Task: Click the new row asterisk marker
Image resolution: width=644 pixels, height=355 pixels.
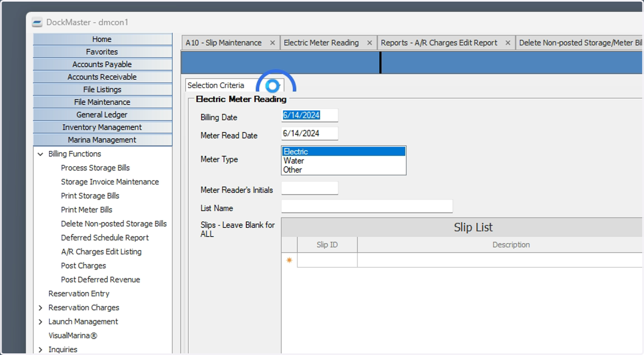Action: pos(289,260)
